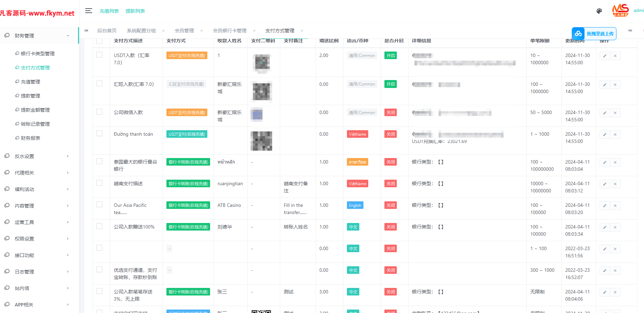Click the Đường thanh toán QR code
The width and height of the screenshot is (644, 313).
(x=261, y=141)
